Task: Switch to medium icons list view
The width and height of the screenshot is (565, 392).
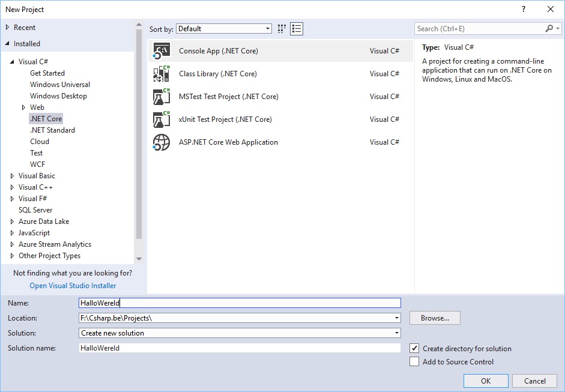Action: click(297, 29)
